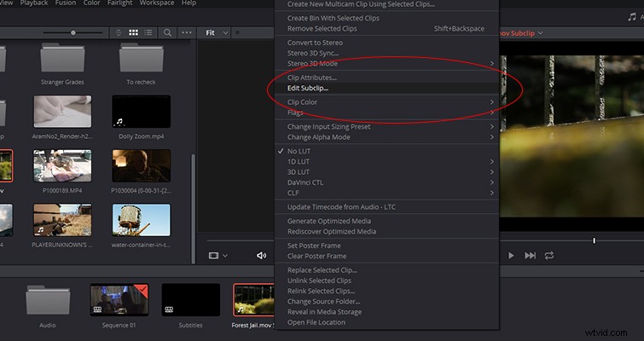The width and height of the screenshot is (644, 341).
Task: Choose Create Bin With Selected Clips
Action: pyautogui.click(x=387, y=18)
